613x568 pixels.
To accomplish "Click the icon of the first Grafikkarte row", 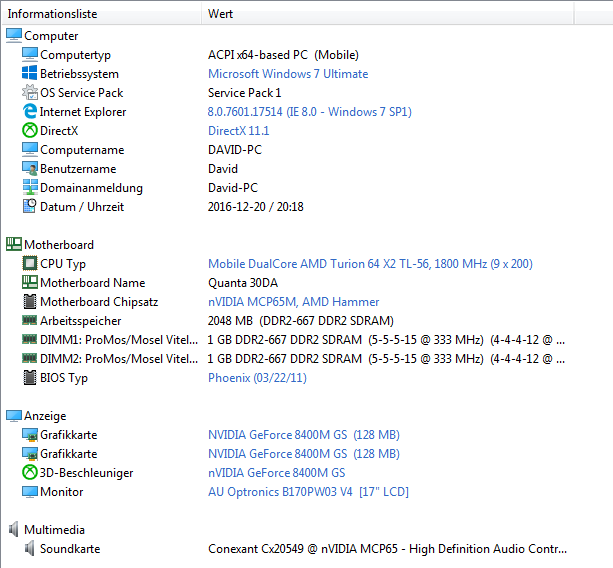I will pos(30,435).
